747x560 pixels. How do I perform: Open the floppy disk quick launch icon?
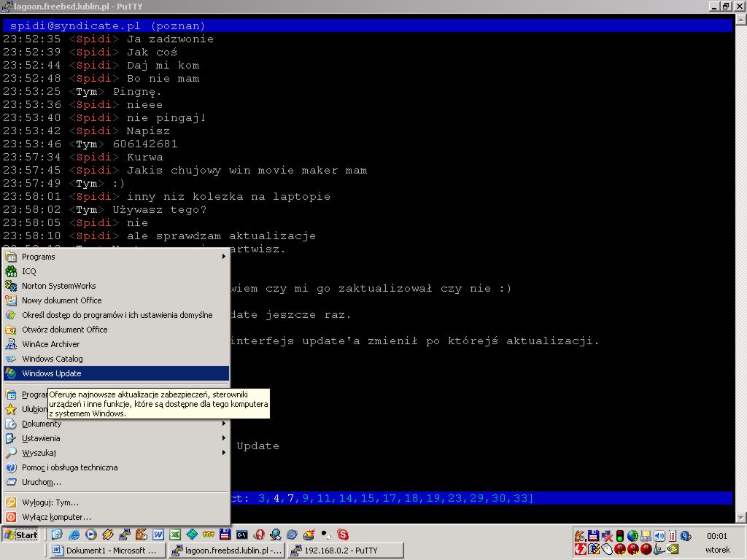click(x=225, y=534)
